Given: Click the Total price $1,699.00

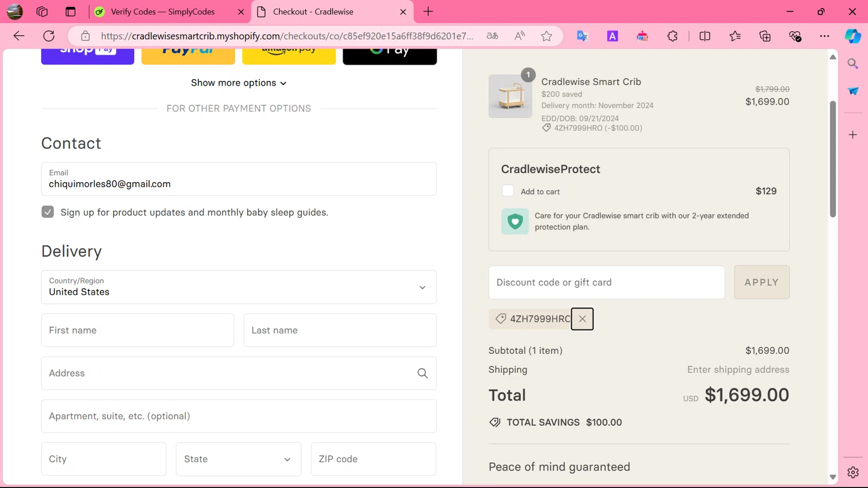Looking at the screenshot, I should point(746,395).
